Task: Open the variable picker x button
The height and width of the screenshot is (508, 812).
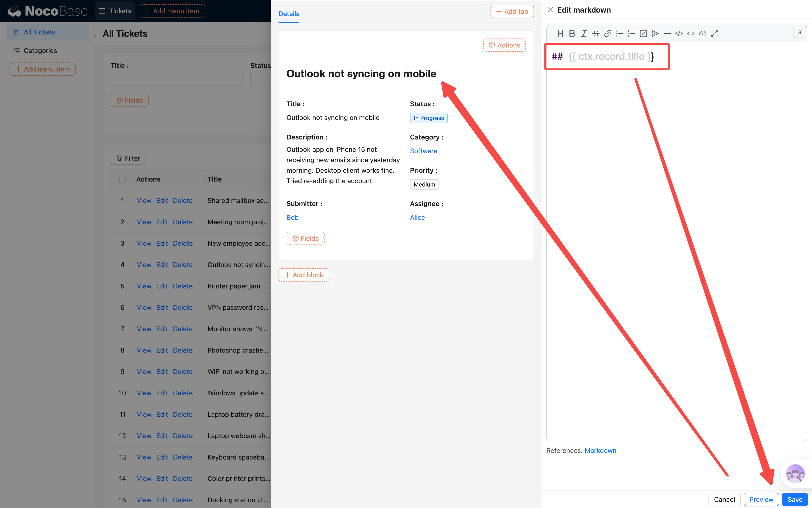Action: coord(800,32)
